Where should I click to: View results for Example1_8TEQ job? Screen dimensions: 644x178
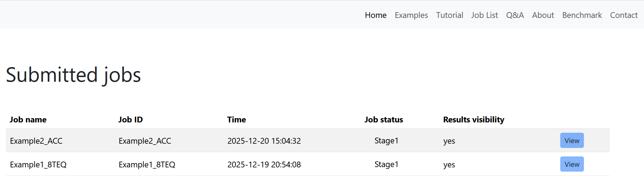pyautogui.click(x=572, y=164)
